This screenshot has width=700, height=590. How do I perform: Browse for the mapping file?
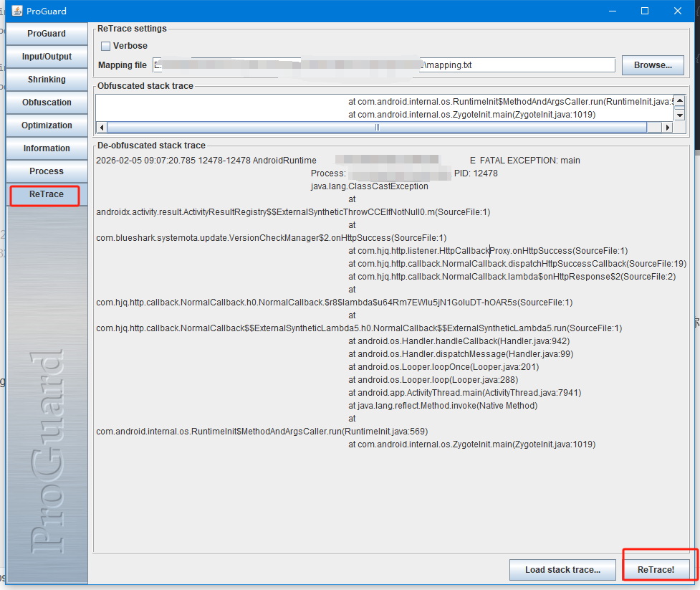pos(653,65)
